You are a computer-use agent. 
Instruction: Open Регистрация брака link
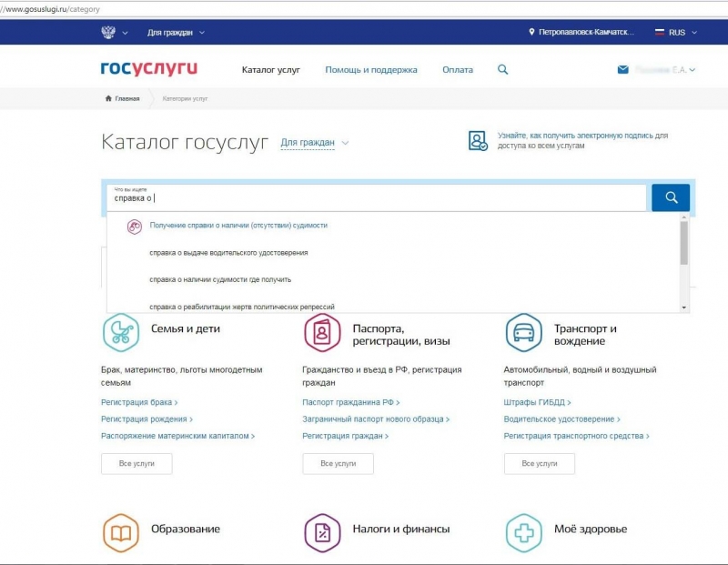(139, 402)
